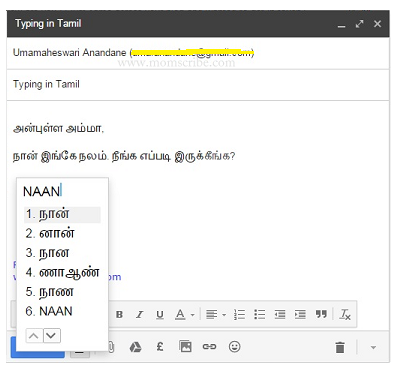Decrease the indent level
The height and width of the screenshot is (375, 397).
pyautogui.click(x=280, y=314)
